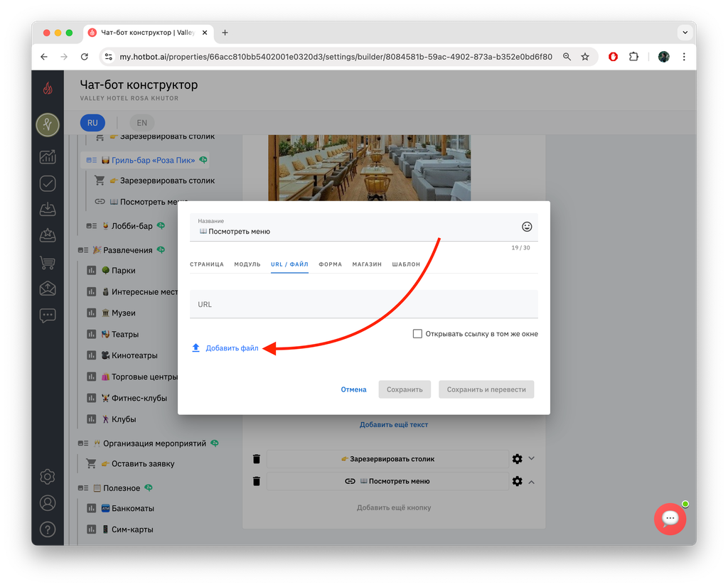
Task: Collapse the Полезное section
Action: click(x=83, y=488)
